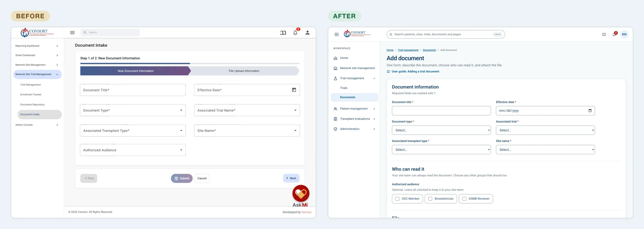
Task: Click Navitas link in footer
Action: tap(306, 212)
